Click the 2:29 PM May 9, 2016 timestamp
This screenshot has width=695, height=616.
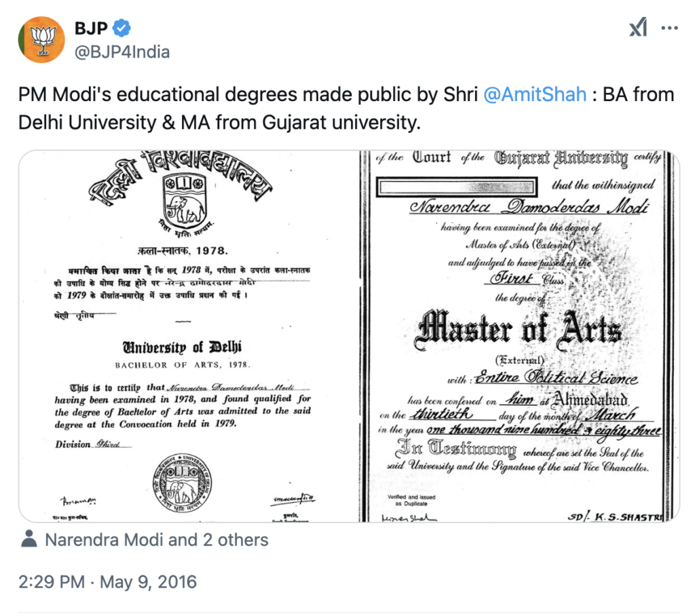point(107,582)
